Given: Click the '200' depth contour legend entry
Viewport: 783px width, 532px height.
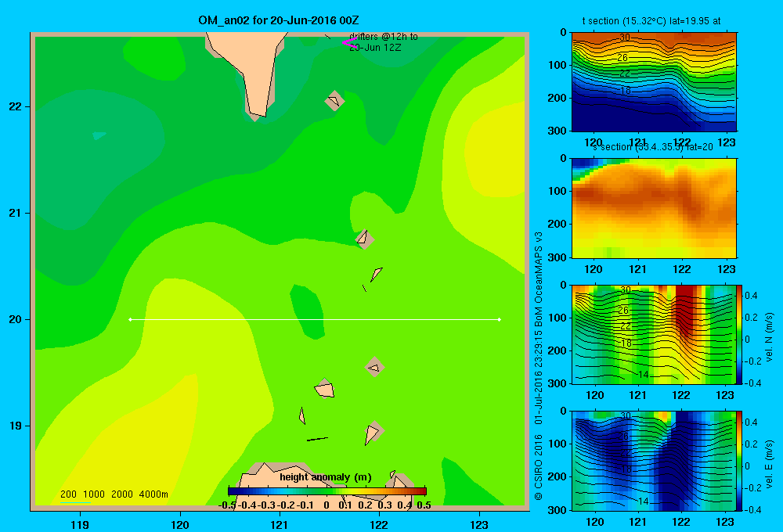Looking at the screenshot, I should (68, 494).
